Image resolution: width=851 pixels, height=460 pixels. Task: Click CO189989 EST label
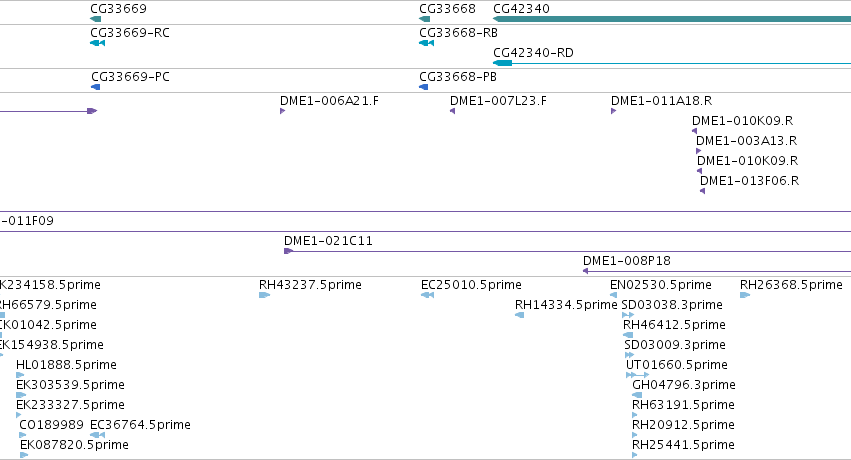point(52,425)
